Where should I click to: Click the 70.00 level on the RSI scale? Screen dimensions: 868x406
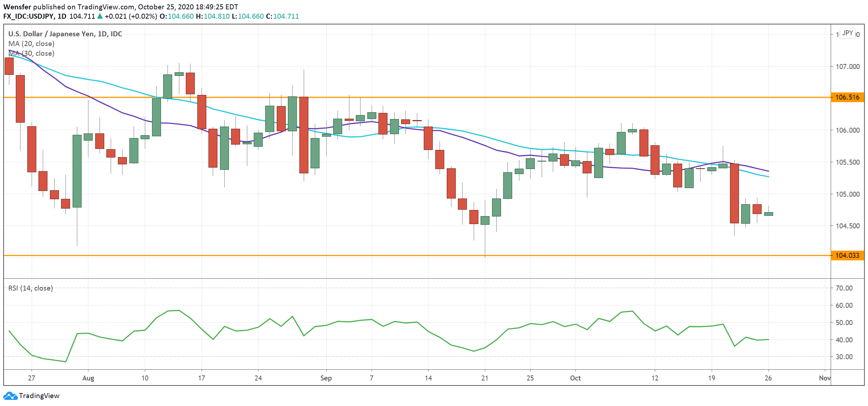844,288
